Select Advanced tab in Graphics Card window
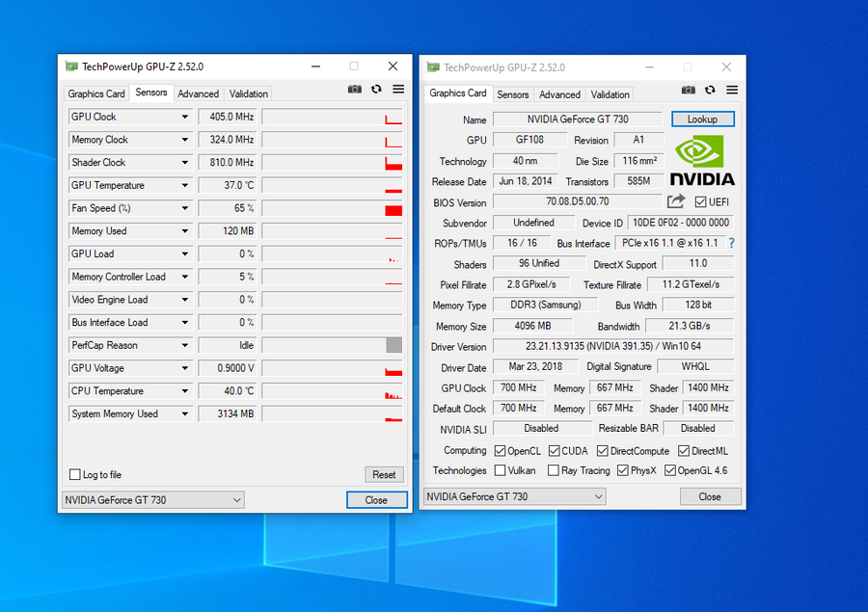The image size is (868, 612). [x=559, y=94]
